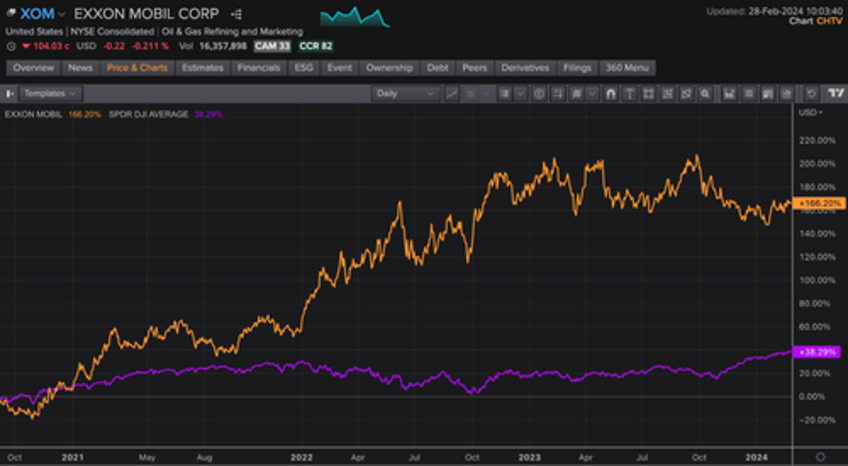Click the disabled price-scale icon after line chart
The width and height of the screenshot is (848, 466).
pos(471,94)
